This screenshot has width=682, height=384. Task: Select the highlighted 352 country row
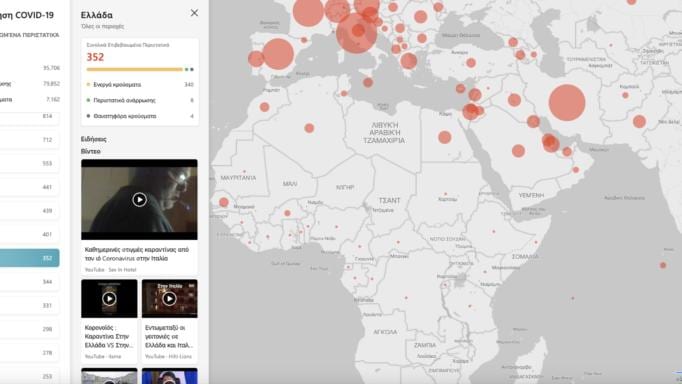[x=29, y=258]
